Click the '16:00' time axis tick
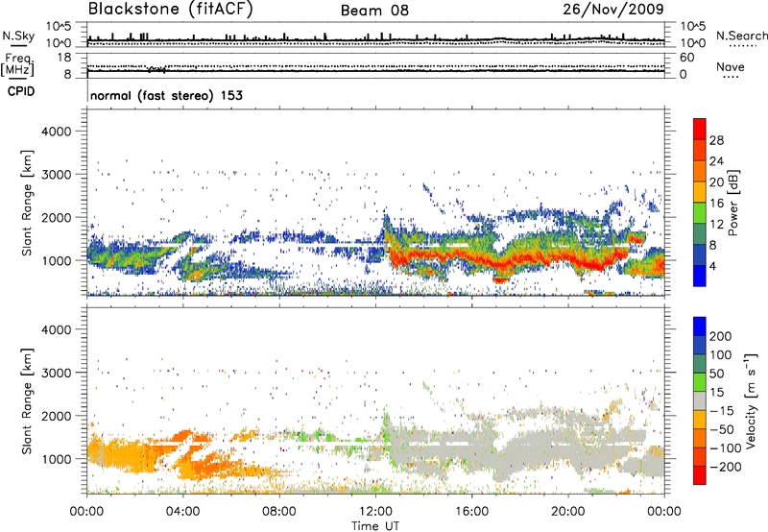Screen dimensions: 768x532 pyautogui.click(x=471, y=512)
